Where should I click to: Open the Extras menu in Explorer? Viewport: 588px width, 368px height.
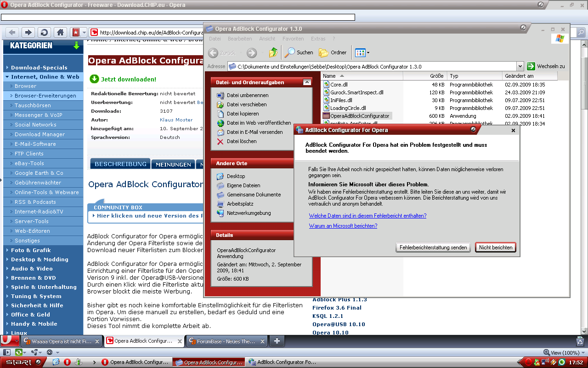[318, 39]
